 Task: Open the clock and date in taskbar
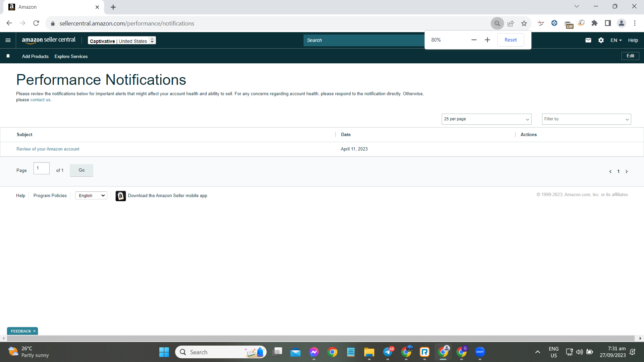click(x=613, y=352)
